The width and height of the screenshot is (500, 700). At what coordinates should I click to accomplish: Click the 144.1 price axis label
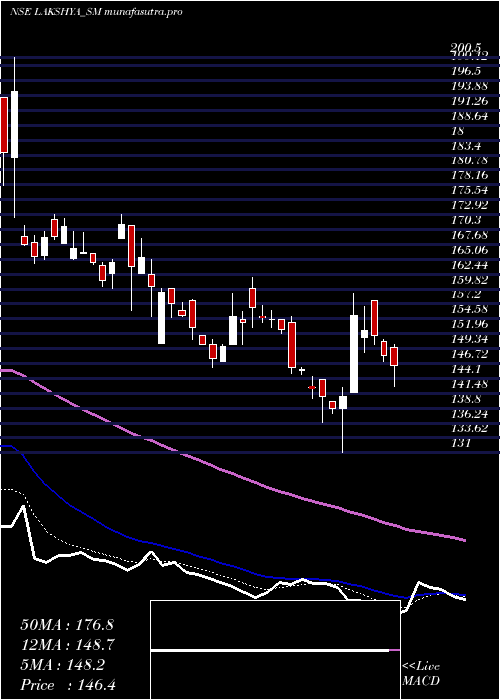tap(468, 369)
